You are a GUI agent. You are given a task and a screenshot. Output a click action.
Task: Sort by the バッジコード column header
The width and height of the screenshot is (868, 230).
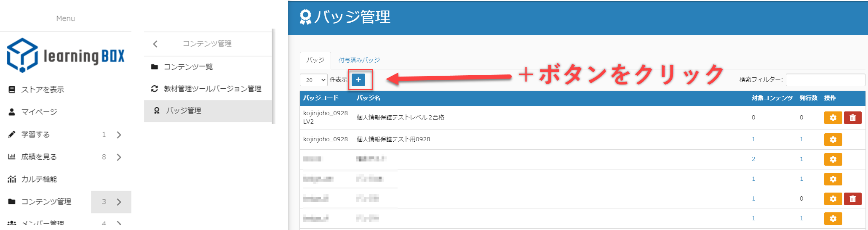(x=321, y=98)
